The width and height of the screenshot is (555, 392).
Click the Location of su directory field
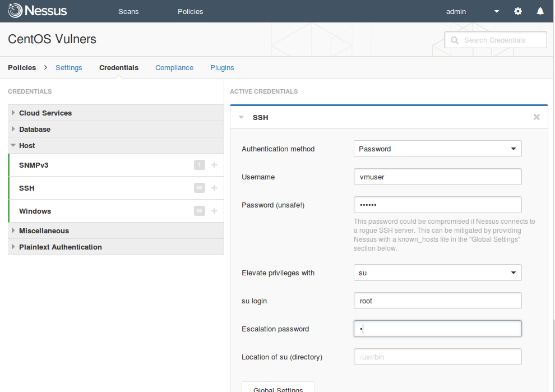coord(437,357)
